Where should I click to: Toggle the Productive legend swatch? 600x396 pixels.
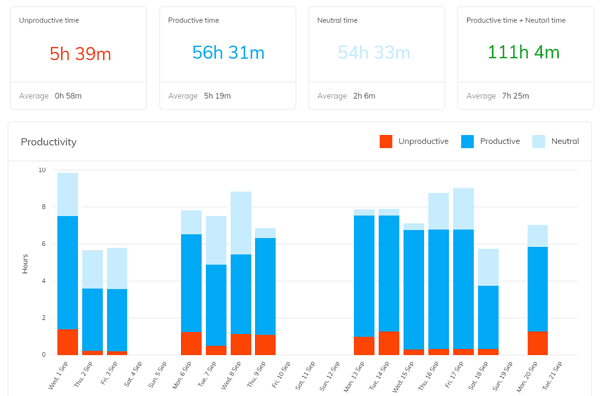467,142
